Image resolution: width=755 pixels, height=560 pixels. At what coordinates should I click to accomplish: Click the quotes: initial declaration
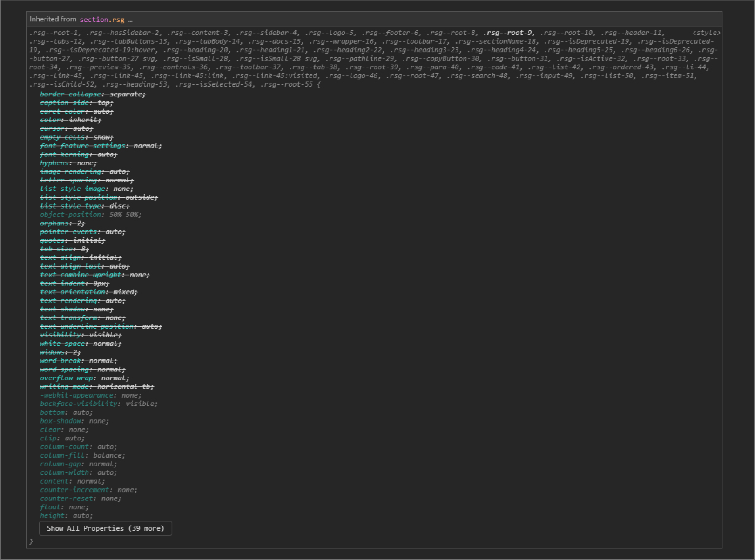click(x=73, y=241)
